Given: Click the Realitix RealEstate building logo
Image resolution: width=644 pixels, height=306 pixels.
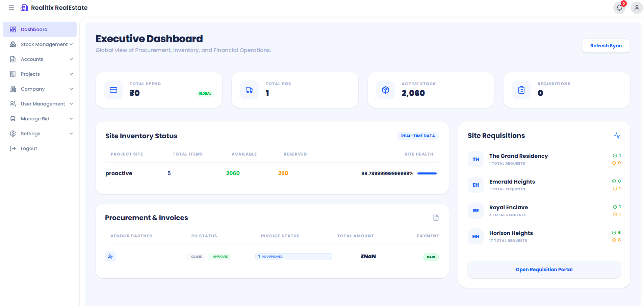Looking at the screenshot, I should 24,8.
